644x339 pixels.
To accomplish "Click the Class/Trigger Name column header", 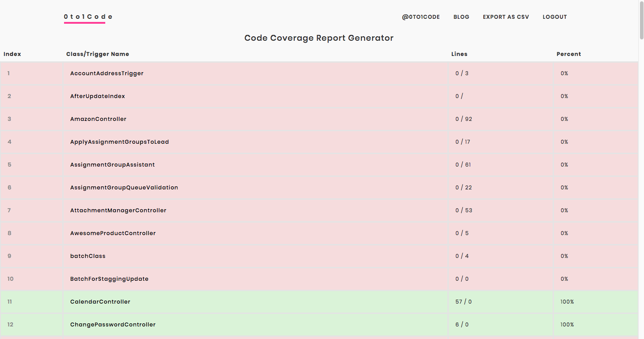I will point(98,54).
